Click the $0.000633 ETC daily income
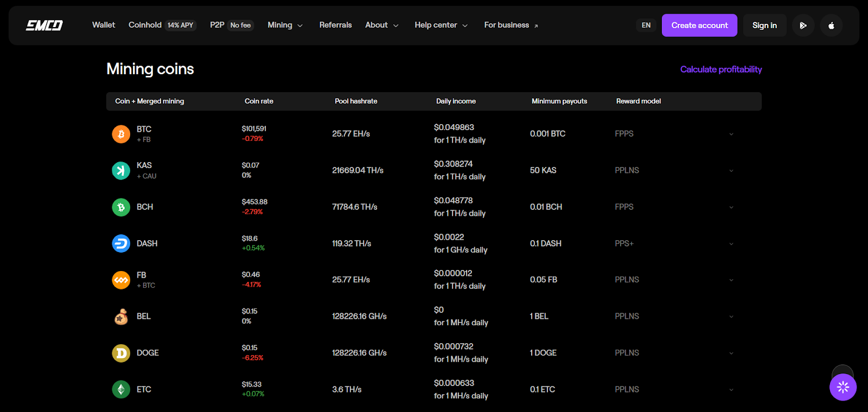The height and width of the screenshot is (412, 868). 454,383
